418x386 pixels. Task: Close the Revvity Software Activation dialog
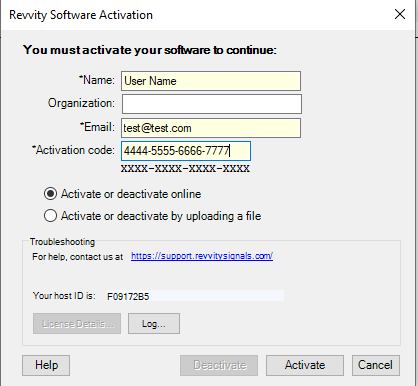click(x=400, y=14)
